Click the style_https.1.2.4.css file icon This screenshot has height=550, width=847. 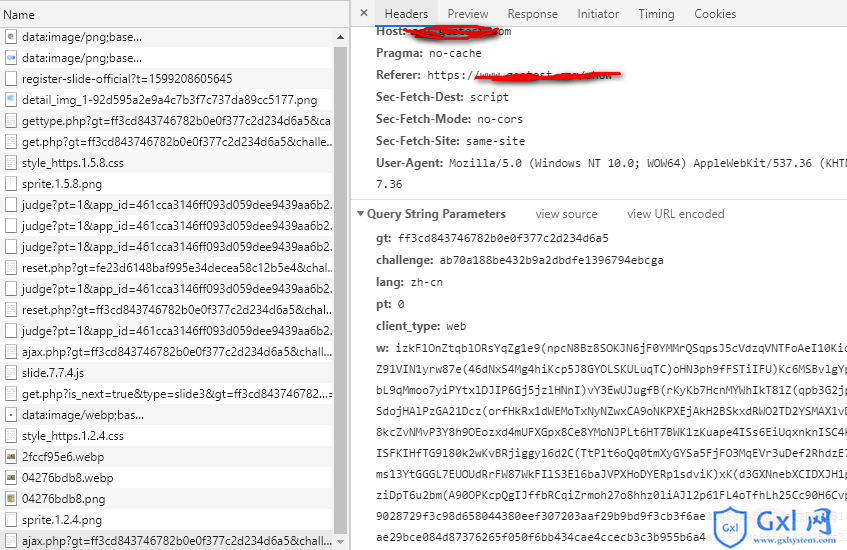pos(10,435)
